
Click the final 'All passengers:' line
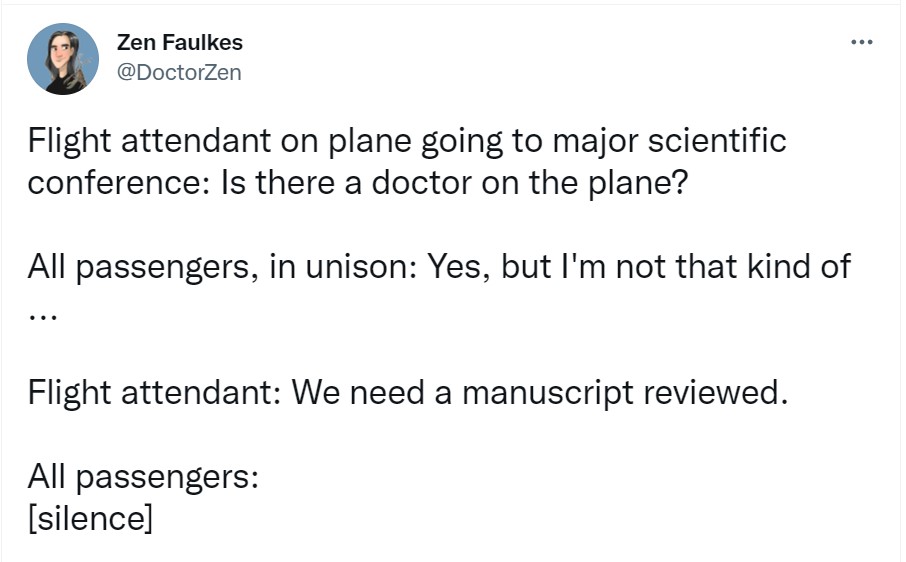click(144, 475)
